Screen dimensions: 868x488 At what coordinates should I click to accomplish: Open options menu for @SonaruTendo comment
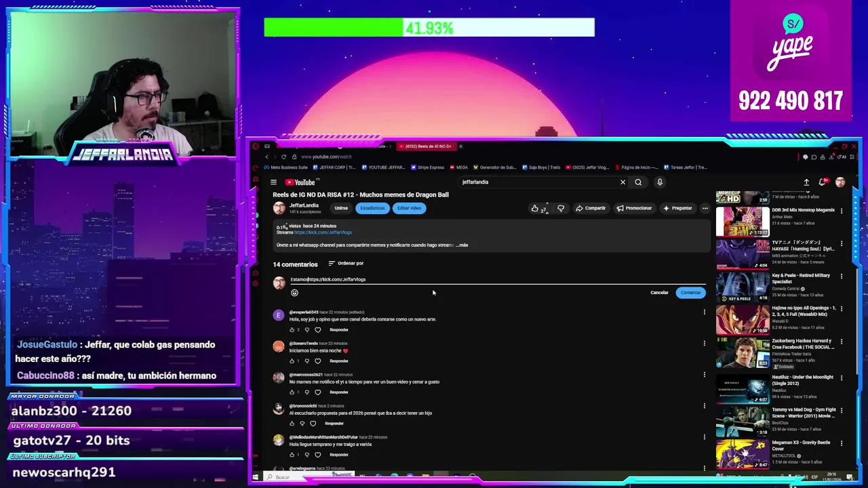pyautogui.click(x=704, y=344)
